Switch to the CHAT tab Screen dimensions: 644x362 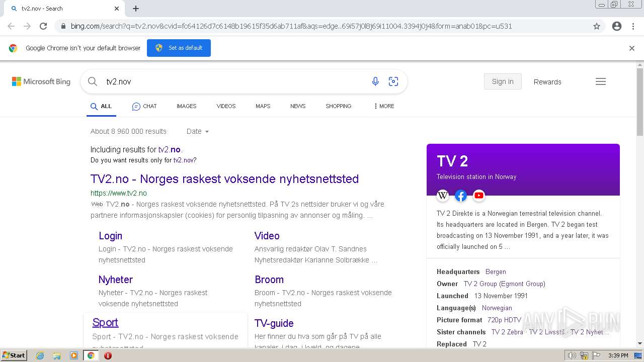144,106
